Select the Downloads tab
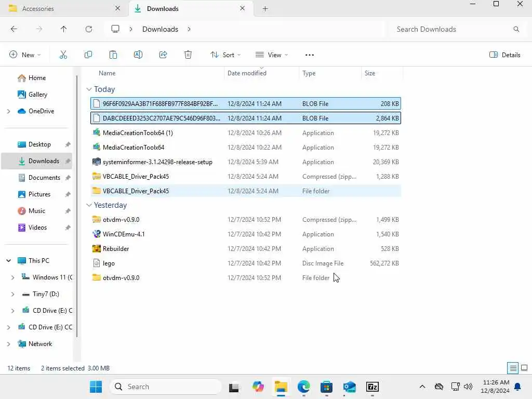Viewport: 532px width, 399px height. pos(190,8)
